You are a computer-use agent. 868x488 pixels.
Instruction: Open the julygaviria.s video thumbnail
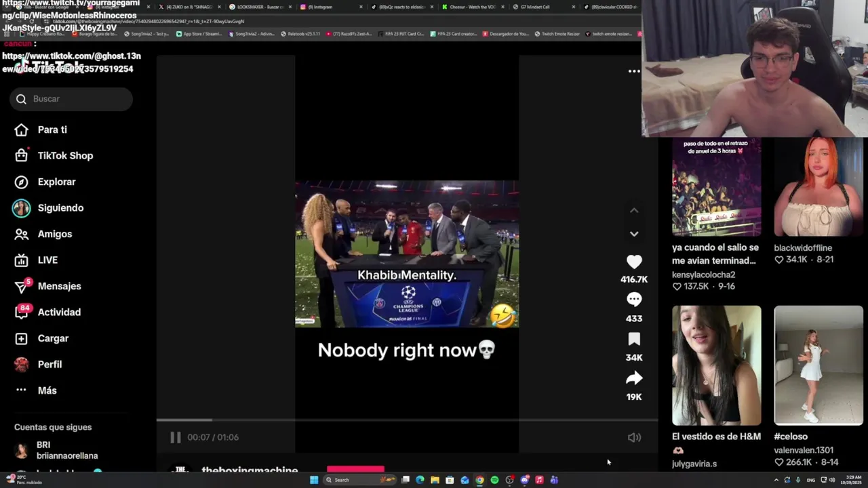tap(717, 365)
